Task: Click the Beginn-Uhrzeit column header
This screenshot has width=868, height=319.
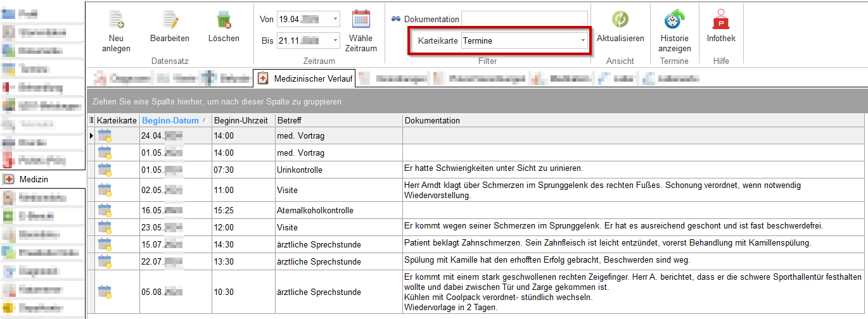Action: (x=241, y=120)
